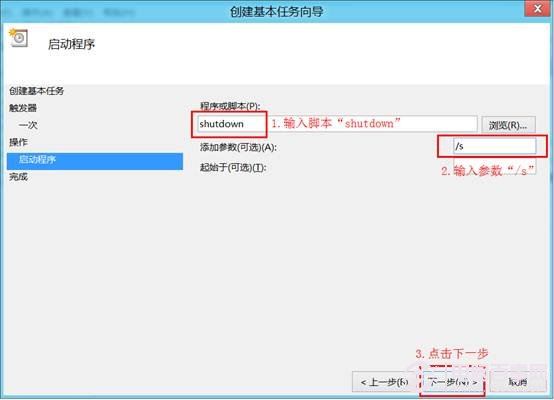Select 完成 step in sidebar
The width and height of the screenshot is (554, 400).
[18, 177]
